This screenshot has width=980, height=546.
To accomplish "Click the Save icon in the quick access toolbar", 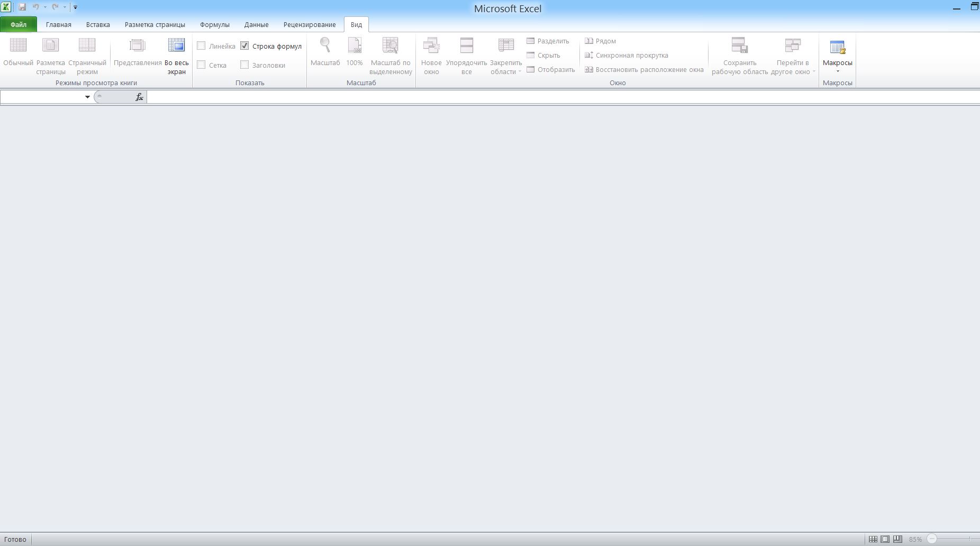I will click(x=22, y=7).
